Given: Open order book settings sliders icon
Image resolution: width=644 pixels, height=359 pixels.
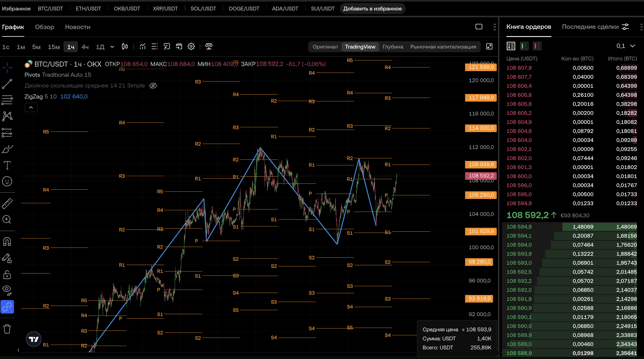Looking at the screenshot, I should pos(626,27).
